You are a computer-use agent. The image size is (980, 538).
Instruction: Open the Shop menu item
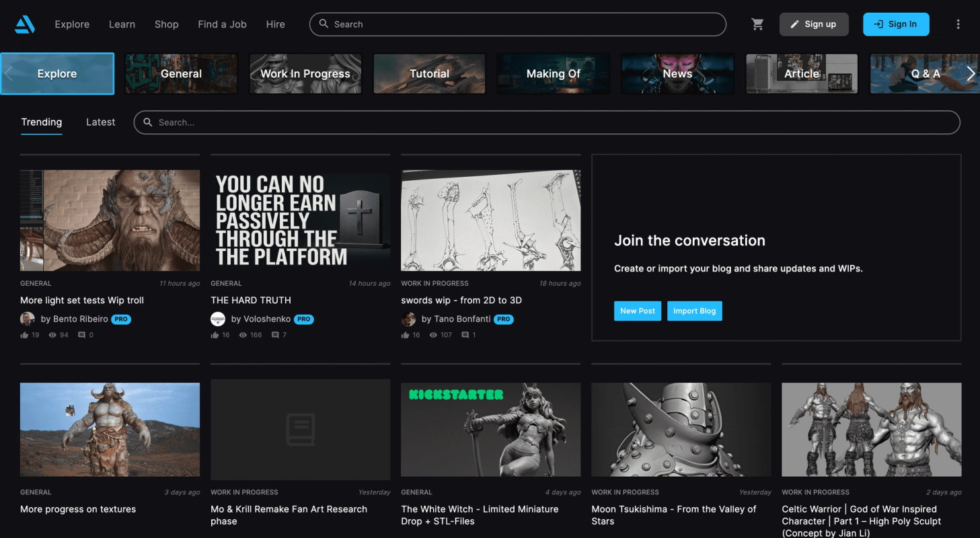click(x=166, y=24)
